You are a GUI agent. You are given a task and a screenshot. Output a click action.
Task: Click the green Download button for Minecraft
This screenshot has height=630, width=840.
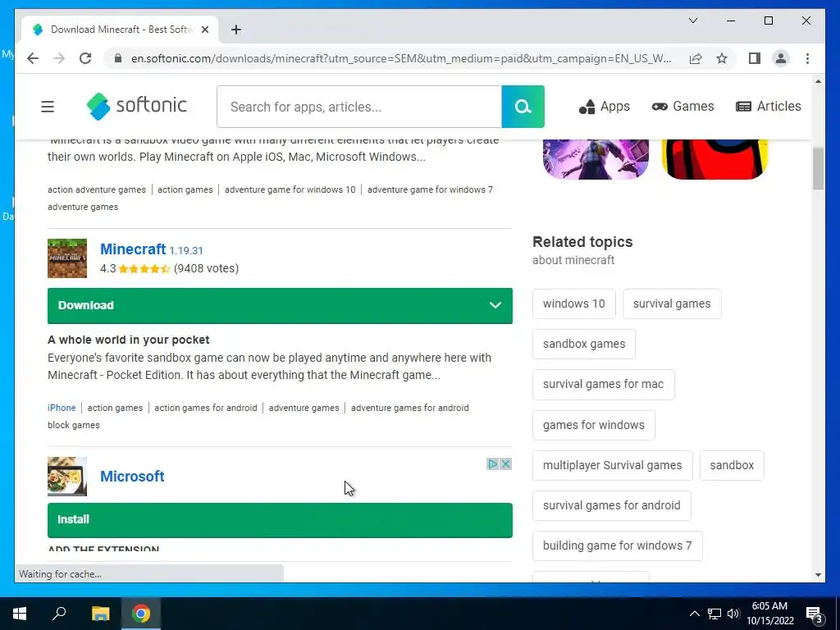[x=280, y=306]
